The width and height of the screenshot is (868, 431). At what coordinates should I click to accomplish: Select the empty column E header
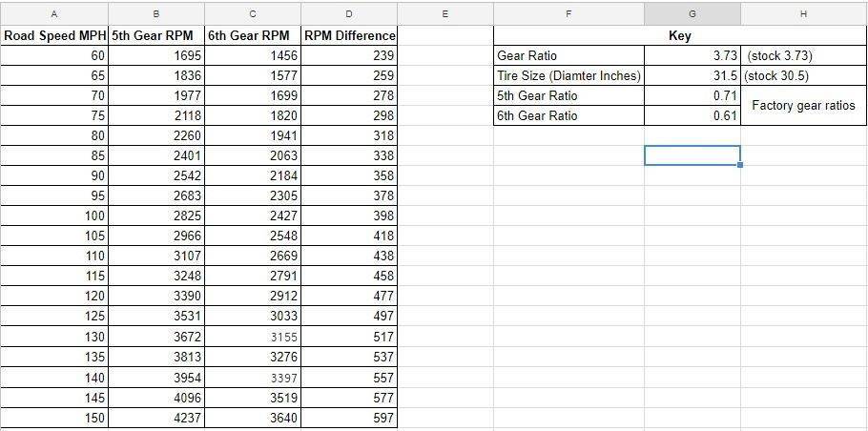click(x=445, y=14)
